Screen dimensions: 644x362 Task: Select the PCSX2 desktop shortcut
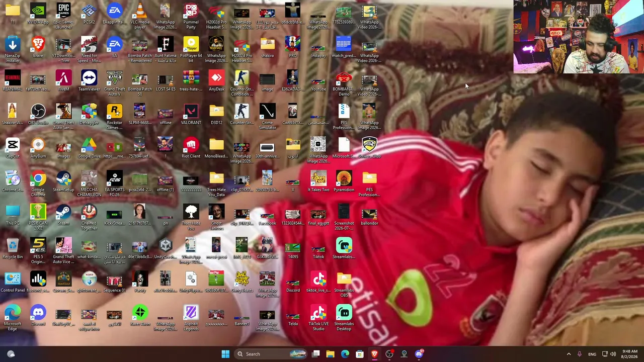point(89,14)
